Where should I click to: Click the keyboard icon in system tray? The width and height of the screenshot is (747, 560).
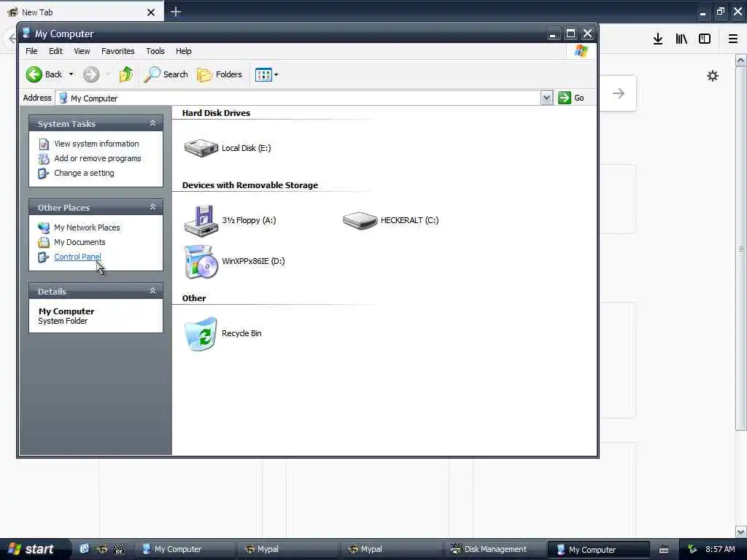click(664, 550)
